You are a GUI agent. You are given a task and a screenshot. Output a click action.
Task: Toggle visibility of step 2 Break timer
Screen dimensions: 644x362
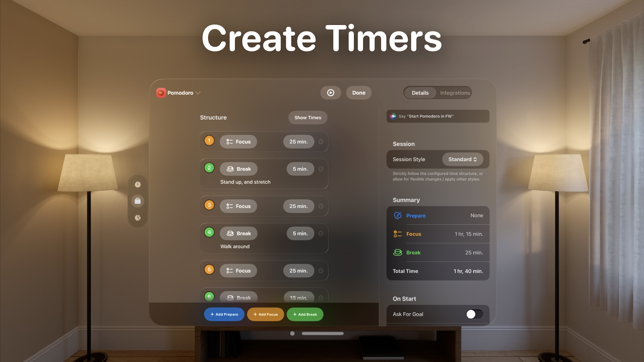tap(321, 169)
